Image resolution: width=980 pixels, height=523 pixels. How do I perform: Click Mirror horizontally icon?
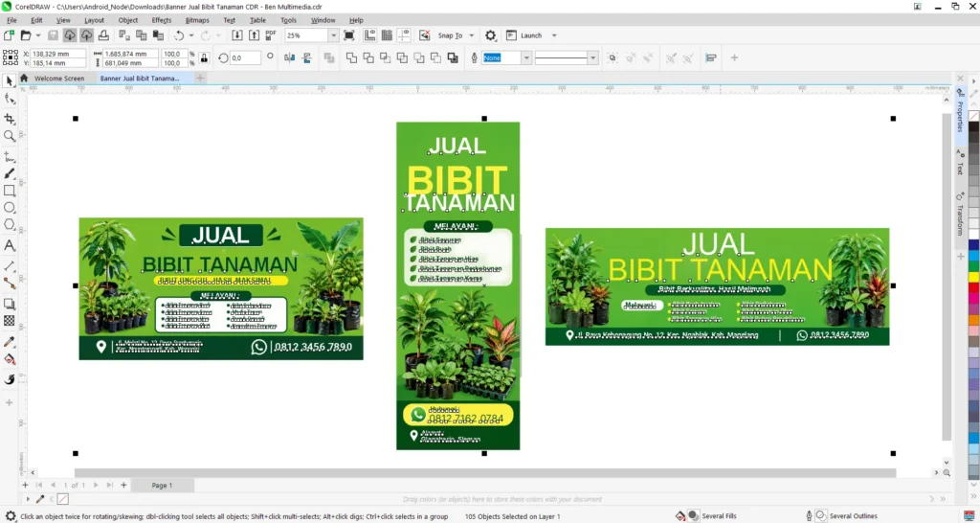pos(289,58)
